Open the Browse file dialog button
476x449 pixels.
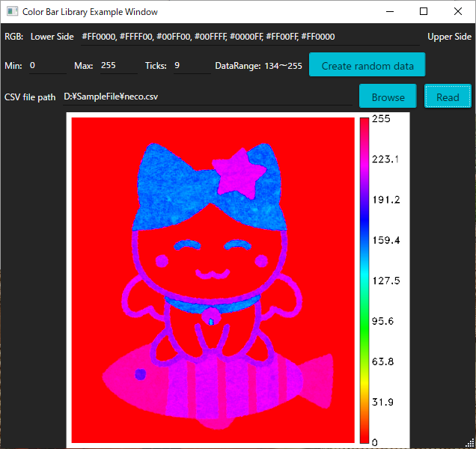388,97
